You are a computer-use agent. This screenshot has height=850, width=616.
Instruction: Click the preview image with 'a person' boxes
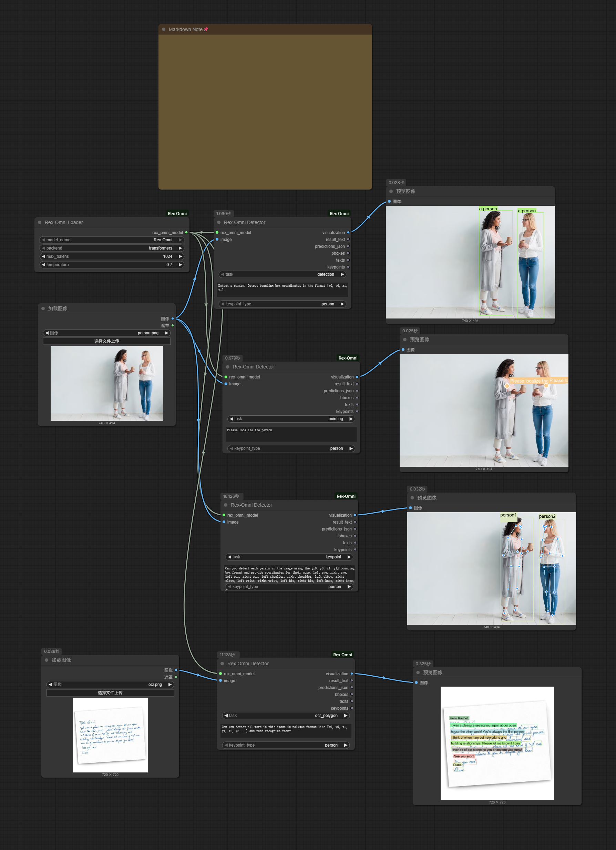(x=470, y=262)
